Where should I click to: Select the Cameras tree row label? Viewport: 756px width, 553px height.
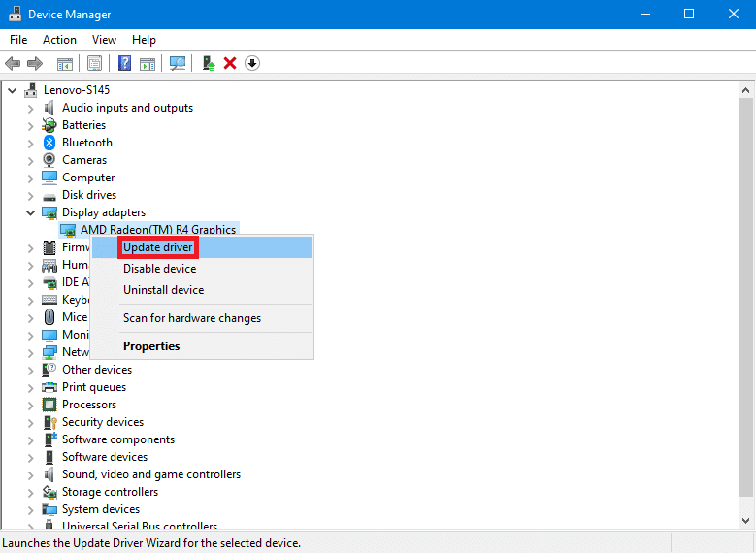coord(84,160)
